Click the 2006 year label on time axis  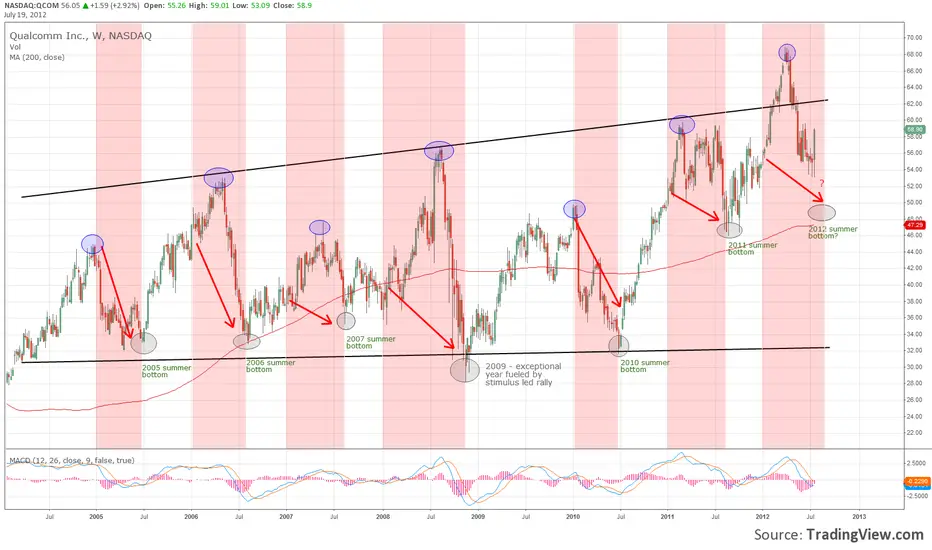[191, 517]
